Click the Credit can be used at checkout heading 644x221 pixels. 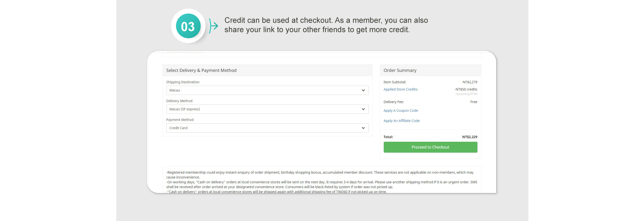(x=326, y=25)
